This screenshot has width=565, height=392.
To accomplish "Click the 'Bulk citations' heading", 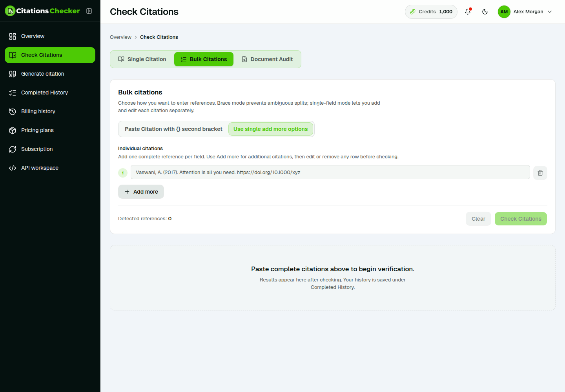I will pyautogui.click(x=140, y=92).
